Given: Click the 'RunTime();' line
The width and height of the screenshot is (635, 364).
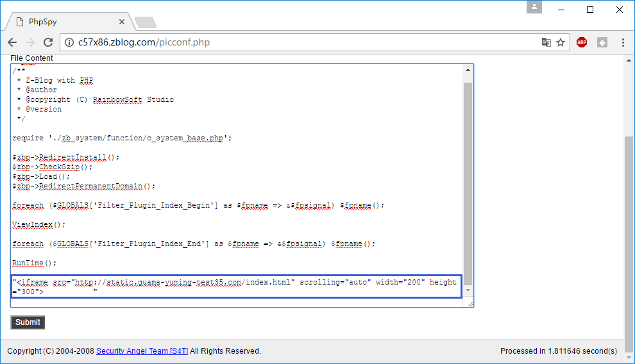Looking at the screenshot, I should point(35,263).
